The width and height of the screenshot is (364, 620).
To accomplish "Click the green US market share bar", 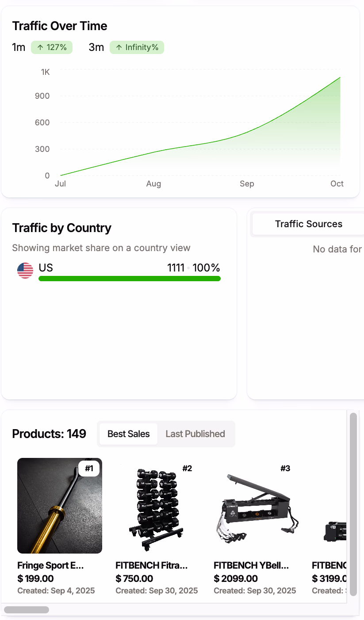I will point(129,279).
